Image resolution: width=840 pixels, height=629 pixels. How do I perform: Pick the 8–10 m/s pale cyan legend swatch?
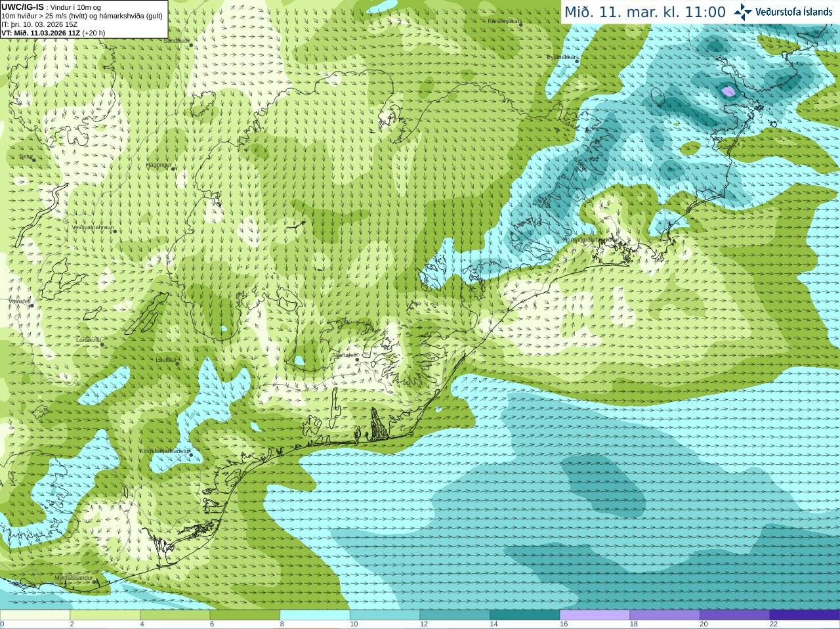[x=315, y=615]
